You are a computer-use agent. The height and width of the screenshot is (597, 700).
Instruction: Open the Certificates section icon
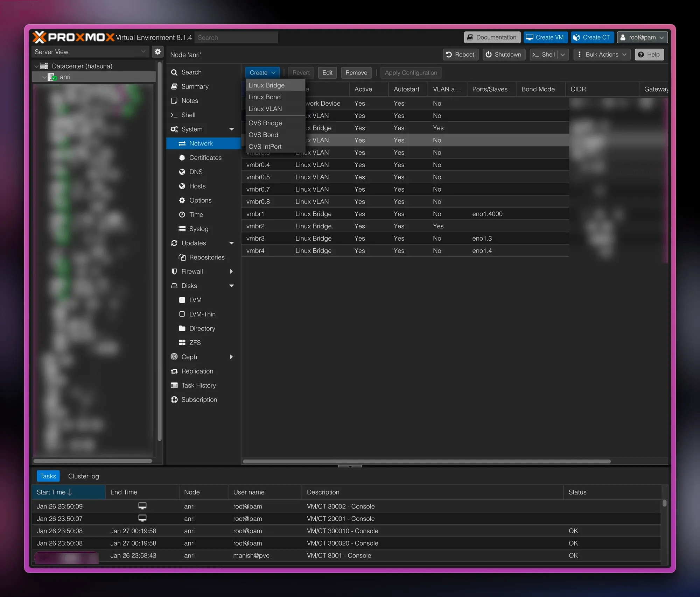(x=182, y=158)
